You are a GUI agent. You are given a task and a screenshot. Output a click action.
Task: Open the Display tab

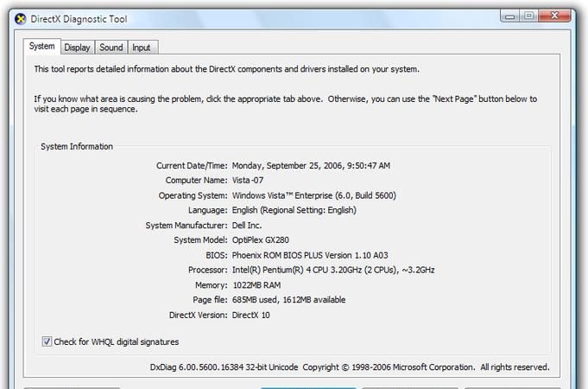click(77, 48)
